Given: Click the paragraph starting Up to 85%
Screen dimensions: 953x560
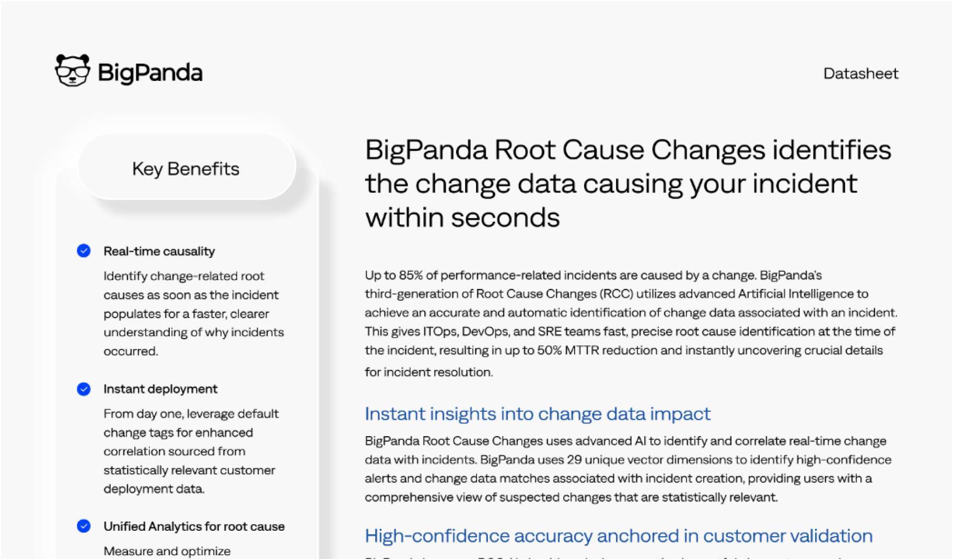Looking at the screenshot, I should point(631,323).
